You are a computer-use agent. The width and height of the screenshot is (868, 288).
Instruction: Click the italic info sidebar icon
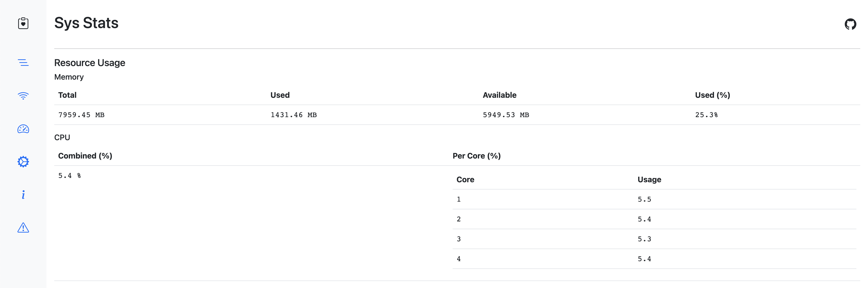click(23, 195)
